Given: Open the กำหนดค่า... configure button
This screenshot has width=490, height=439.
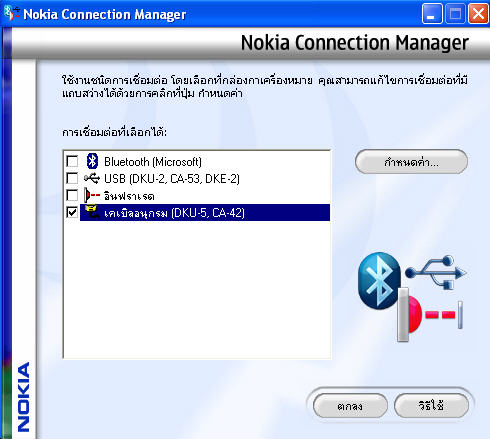Looking at the screenshot, I should pos(411,162).
